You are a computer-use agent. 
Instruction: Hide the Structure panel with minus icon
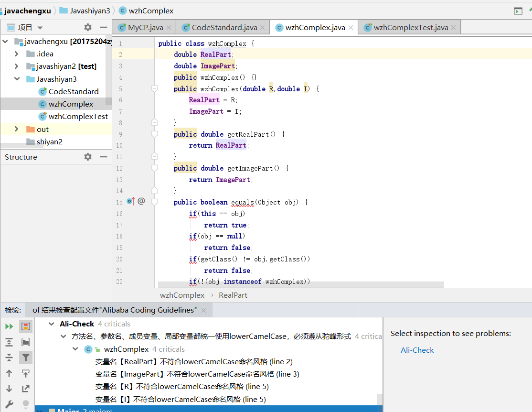[x=104, y=157]
